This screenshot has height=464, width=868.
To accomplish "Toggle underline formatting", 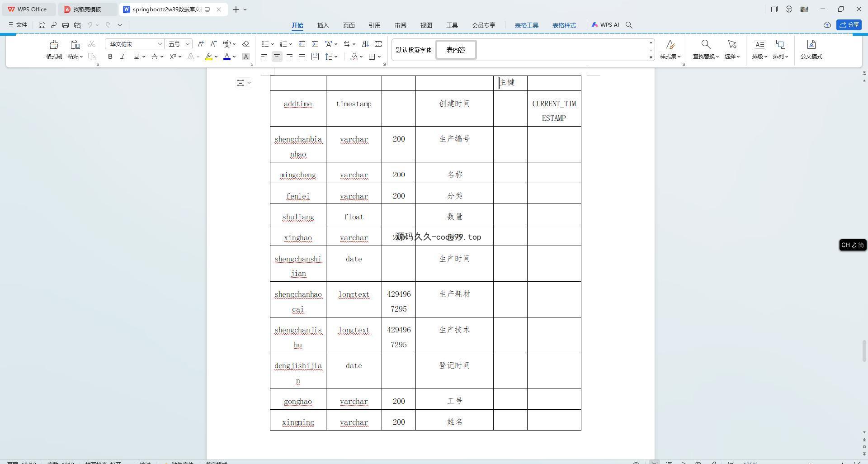I will 136,57.
